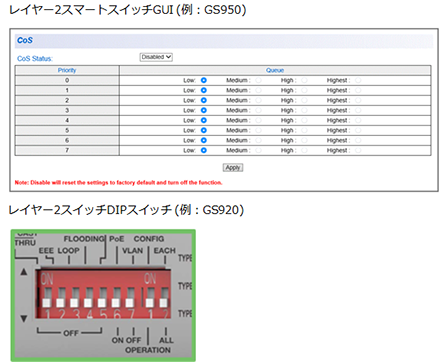
Task: Select High queue for priority 4
Action: tap(304, 120)
